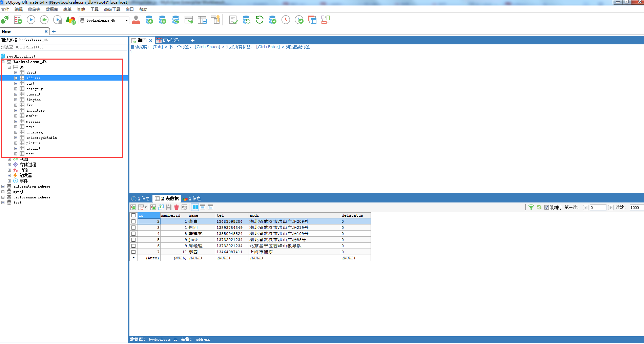This screenshot has height=344, width=644.
Task: Select the product table in tree
Action: (x=33, y=149)
